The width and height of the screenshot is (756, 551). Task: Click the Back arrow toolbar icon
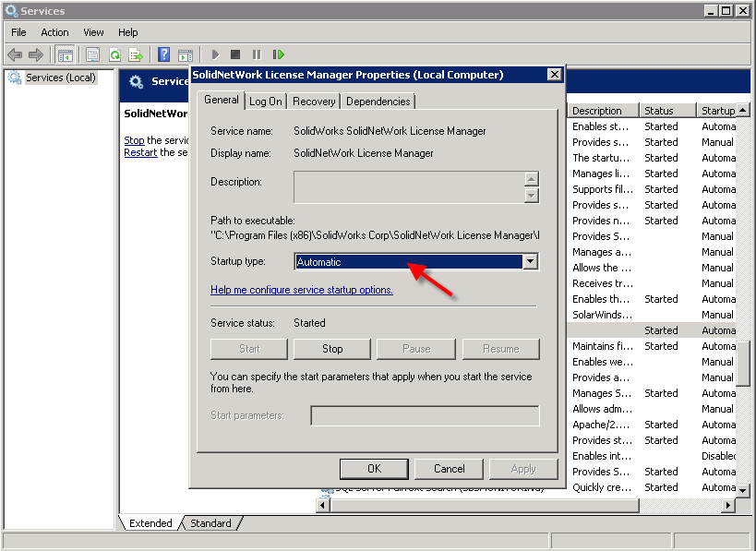[15, 55]
